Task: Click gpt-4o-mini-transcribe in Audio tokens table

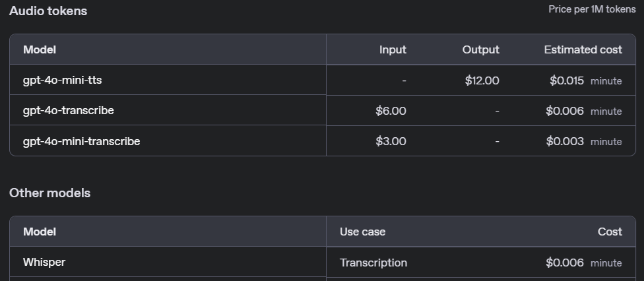Action: tap(81, 141)
